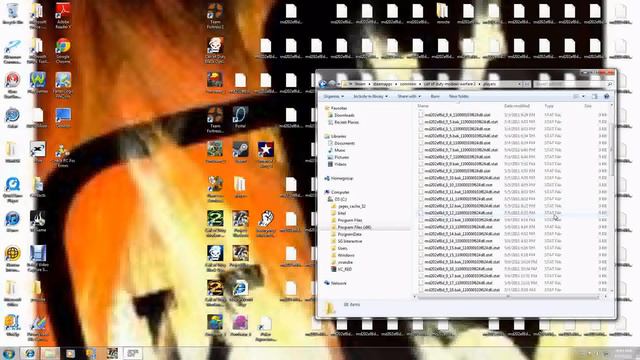Go back in the Explorer window
The width and height of the screenshot is (640, 360).
pos(323,84)
